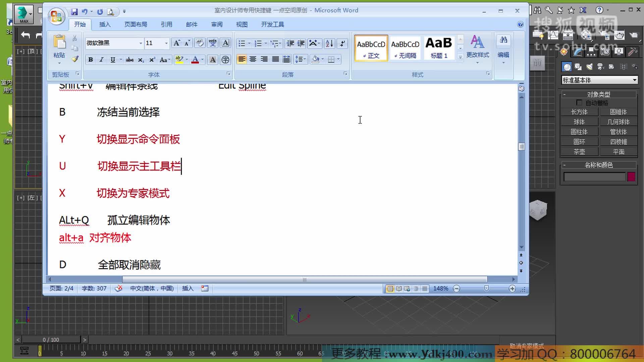Click the Save icon in Quick Access Toolbar
This screenshot has width=644, height=362.
click(x=74, y=11)
